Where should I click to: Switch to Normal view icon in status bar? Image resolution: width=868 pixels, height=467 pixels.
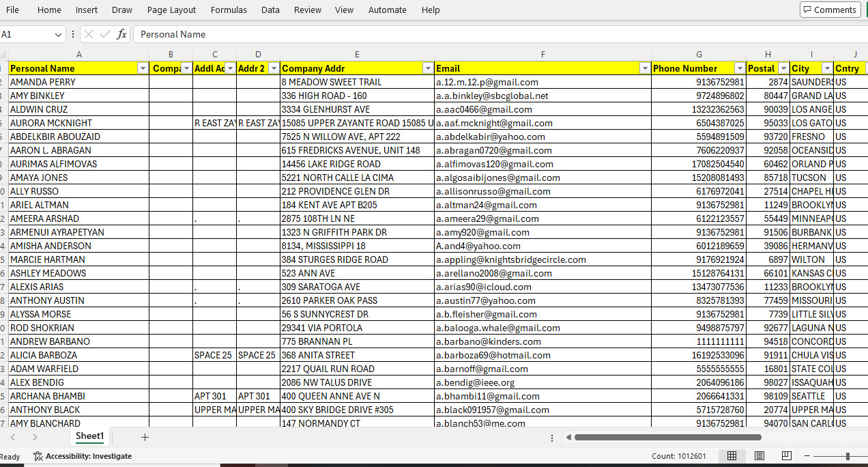click(x=732, y=456)
